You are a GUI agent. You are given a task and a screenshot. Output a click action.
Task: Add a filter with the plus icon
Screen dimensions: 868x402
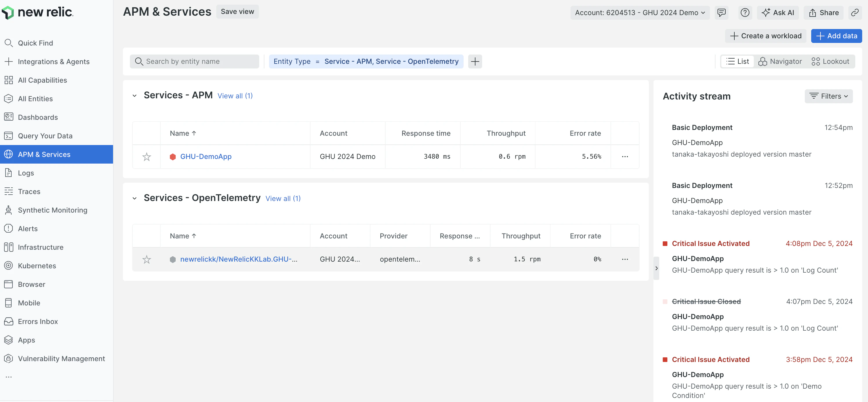click(x=475, y=61)
